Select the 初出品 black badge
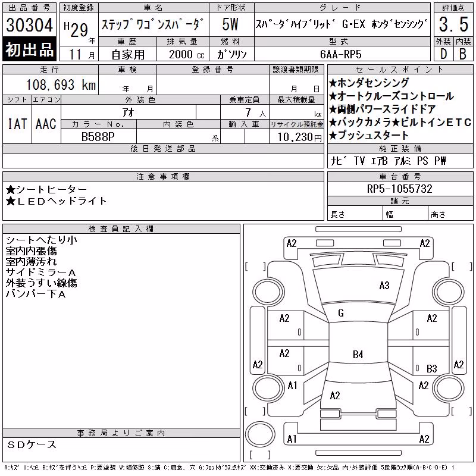 pyautogui.click(x=29, y=49)
